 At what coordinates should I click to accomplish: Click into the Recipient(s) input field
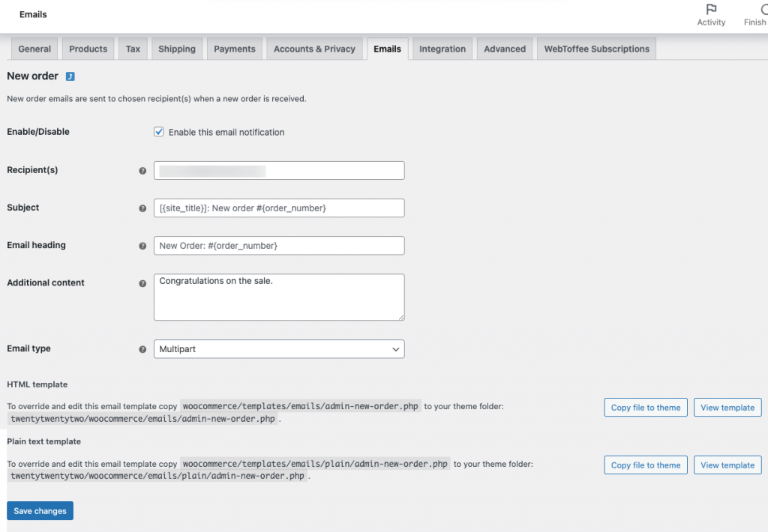coord(279,170)
